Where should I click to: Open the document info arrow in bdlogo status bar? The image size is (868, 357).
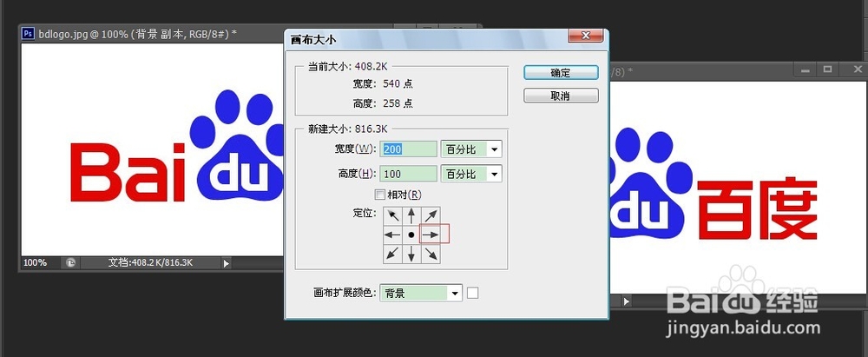[226, 263]
